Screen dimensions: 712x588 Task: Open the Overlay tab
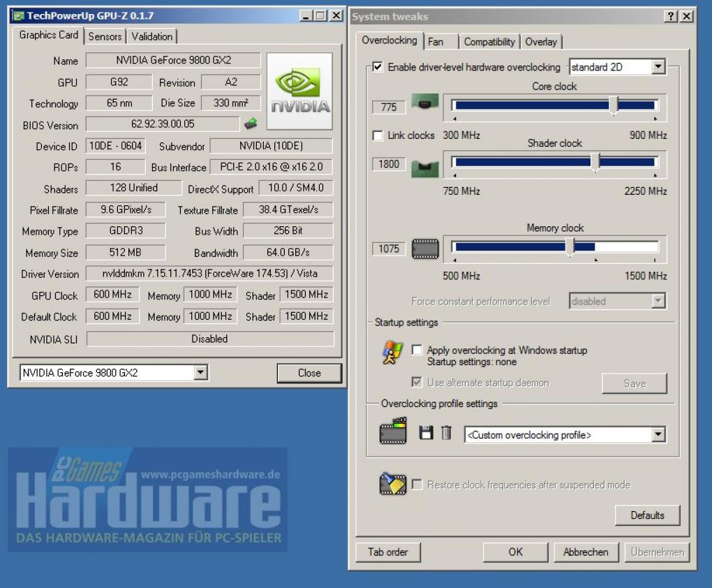[541, 42]
